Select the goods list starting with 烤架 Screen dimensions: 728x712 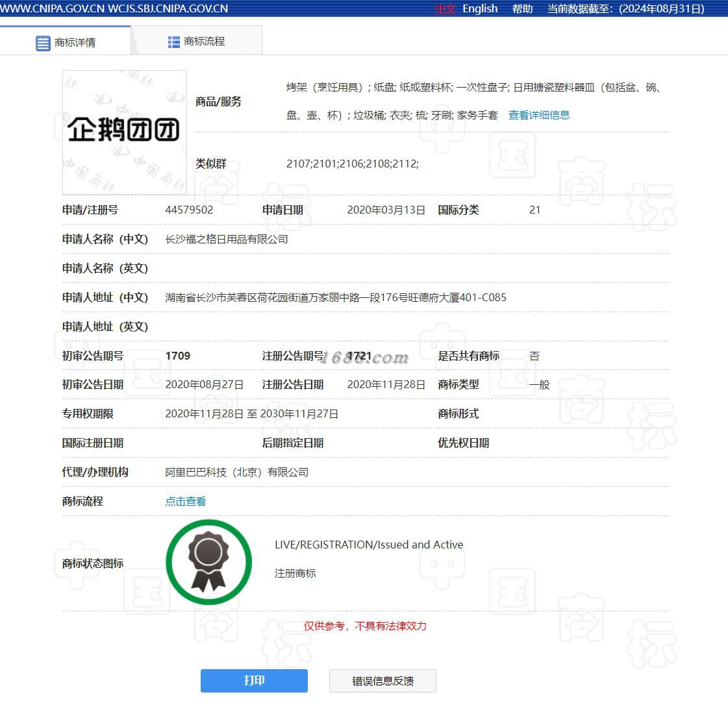pos(473,101)
